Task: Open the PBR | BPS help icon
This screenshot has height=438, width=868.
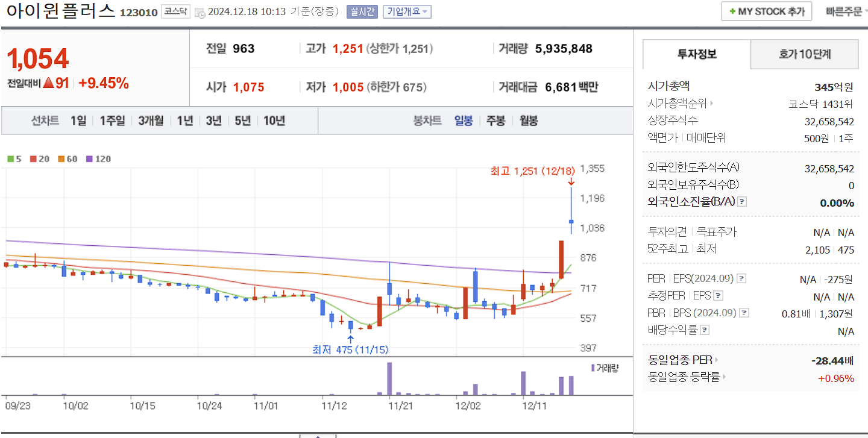Action: tap(743, 313)
